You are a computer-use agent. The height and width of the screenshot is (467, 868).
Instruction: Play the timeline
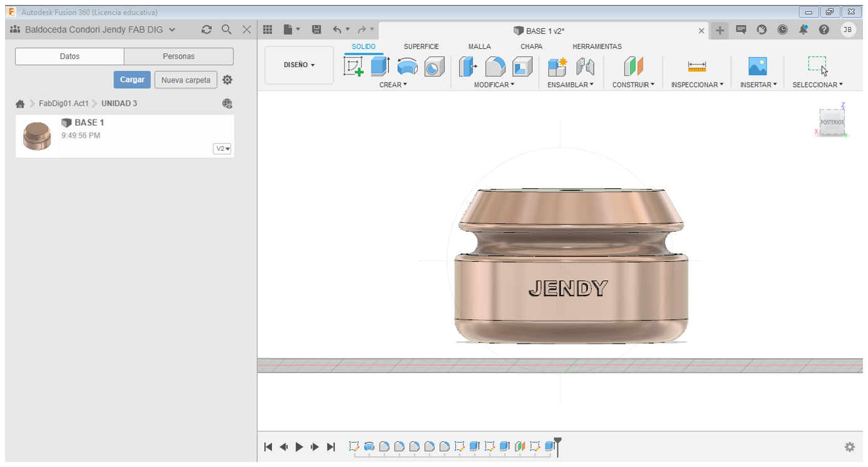tap(299, 447)
